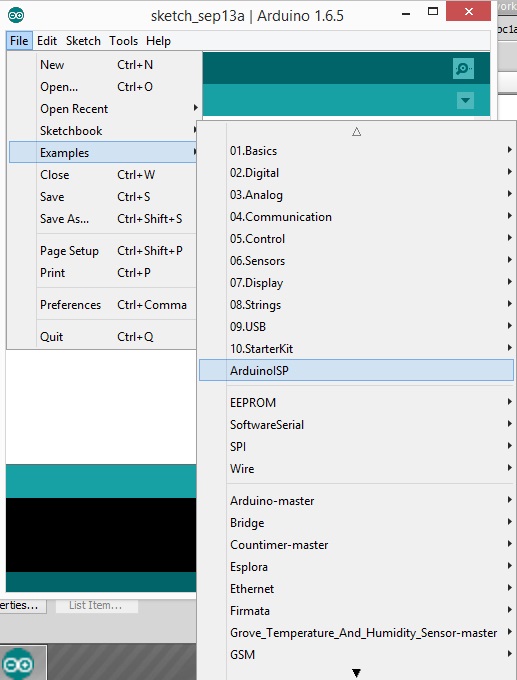517x680 pixels.
Task: Click the tab dropdown arrow icon
Action: click(x=465, y=101)
